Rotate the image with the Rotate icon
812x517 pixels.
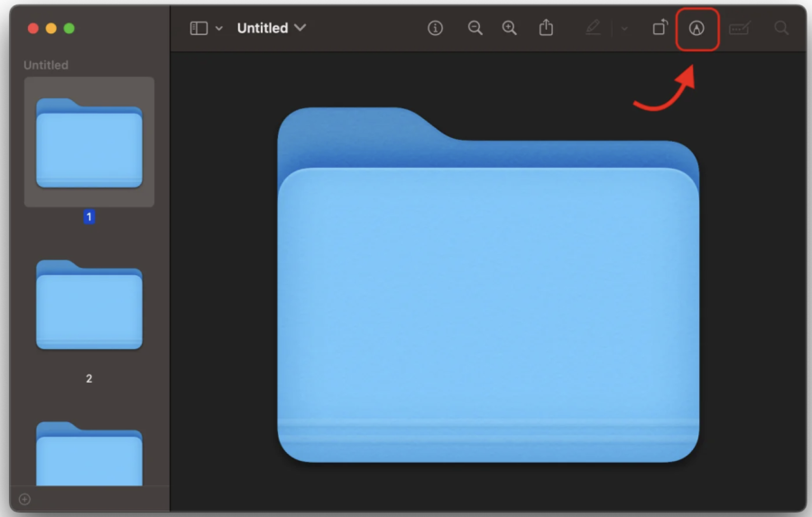(660, 29)
